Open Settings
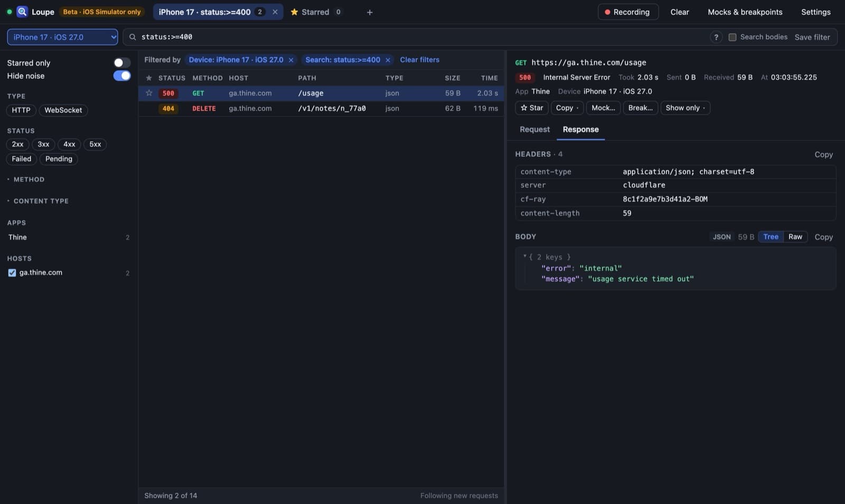 click(x=815, y=12)
